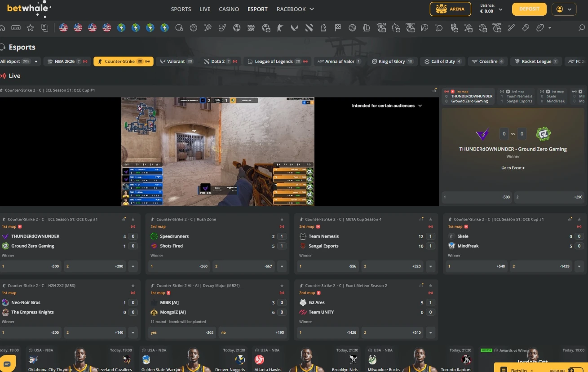Expand the Racebook dropdown

tap(311, 9)
